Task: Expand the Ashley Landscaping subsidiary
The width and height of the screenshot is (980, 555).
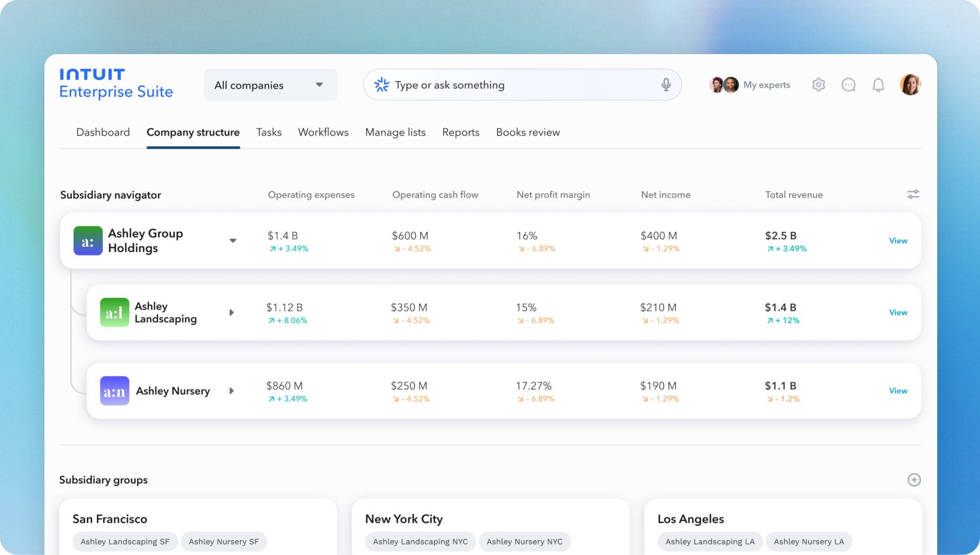Action: [231, 312]
